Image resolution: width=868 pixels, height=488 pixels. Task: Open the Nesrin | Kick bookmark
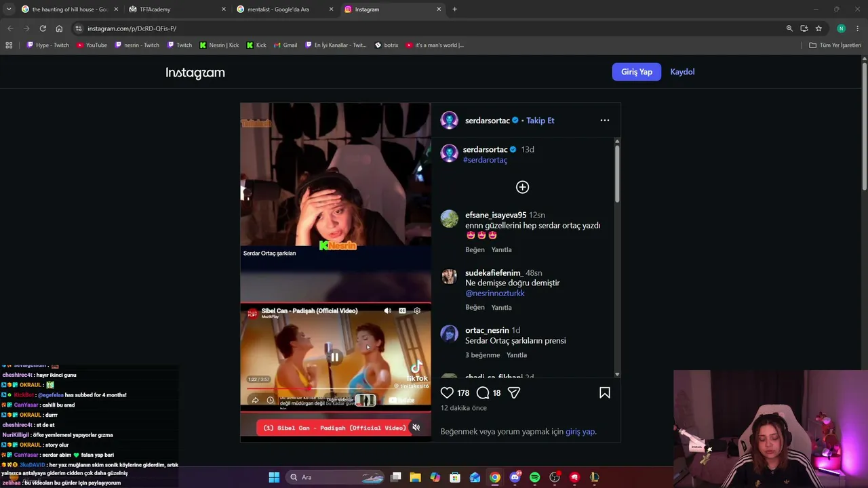click(x=219, y=45)
